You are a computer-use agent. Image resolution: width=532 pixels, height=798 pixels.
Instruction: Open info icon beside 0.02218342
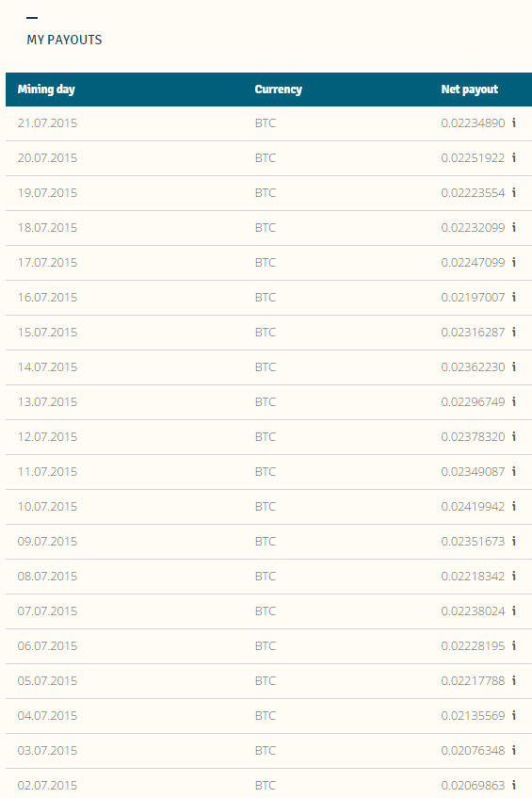click(514, 576)
